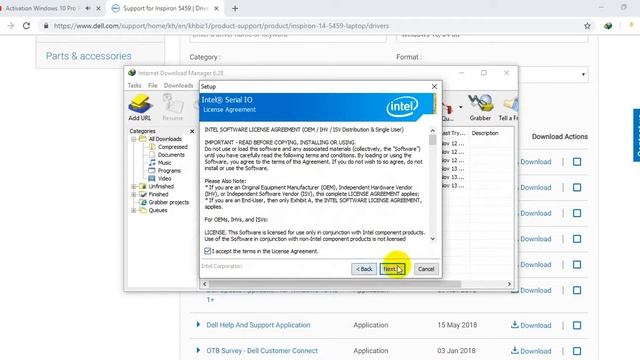Select the Video category

(x=164, y=178)
